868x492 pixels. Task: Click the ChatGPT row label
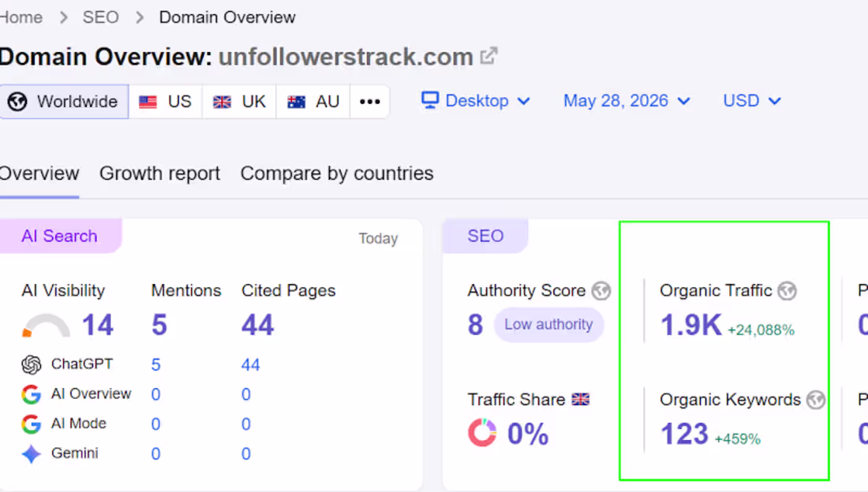tap(82, 364)
